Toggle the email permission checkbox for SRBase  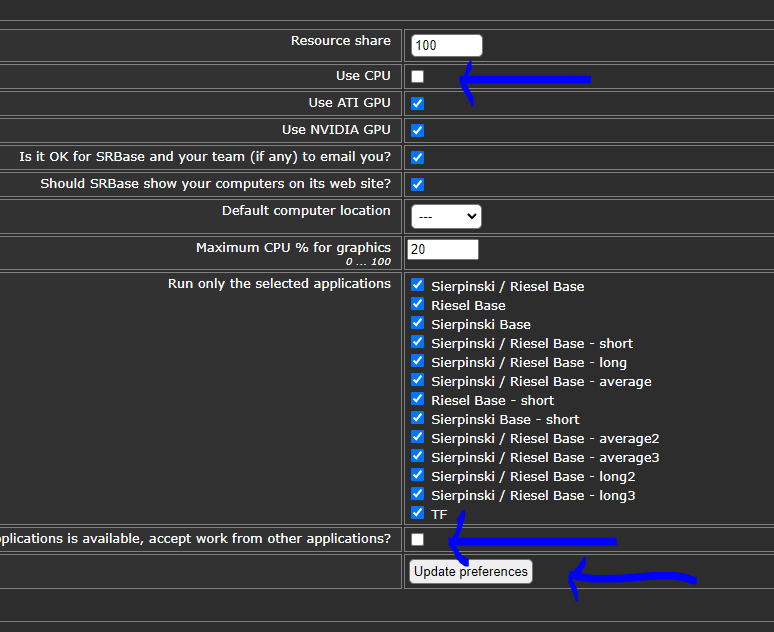click(417, 157)
